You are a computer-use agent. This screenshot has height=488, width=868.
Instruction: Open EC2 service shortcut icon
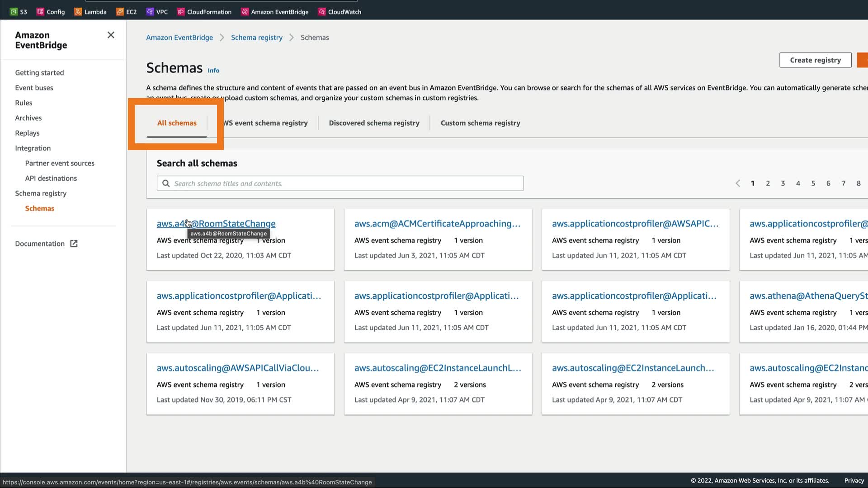pyautogui.click(x=120, y=12)
